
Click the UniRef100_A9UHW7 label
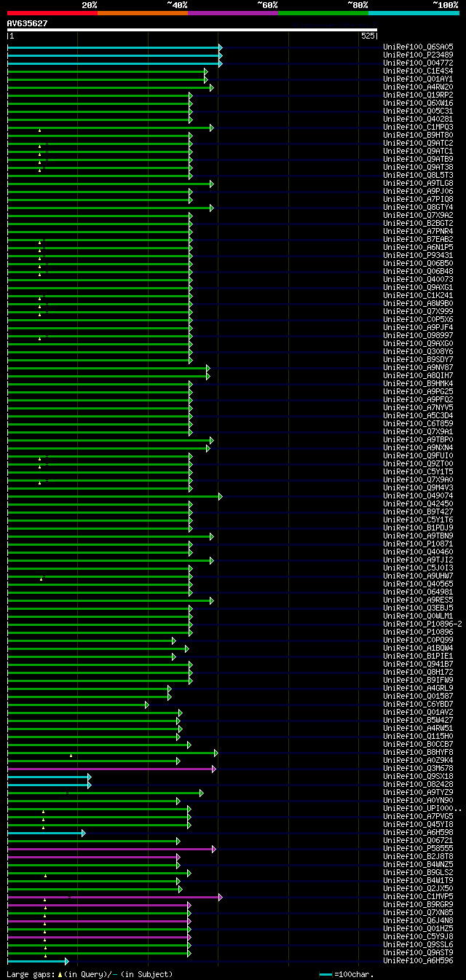click(x=419, y=576)
